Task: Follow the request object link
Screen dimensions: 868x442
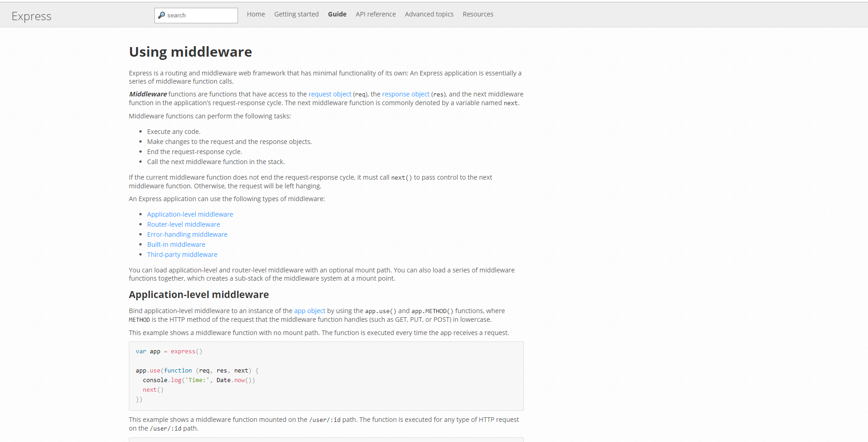Action: click(x=330, y=94)
